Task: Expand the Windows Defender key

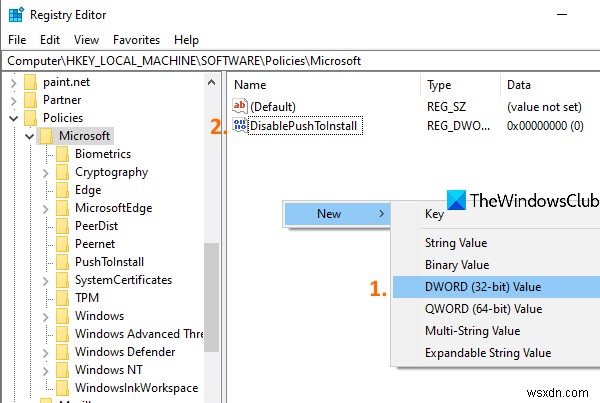Action: 46,353
